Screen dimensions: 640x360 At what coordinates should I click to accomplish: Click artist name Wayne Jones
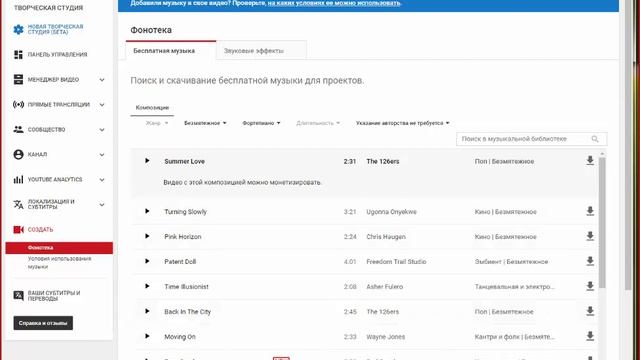coord(386,337)
